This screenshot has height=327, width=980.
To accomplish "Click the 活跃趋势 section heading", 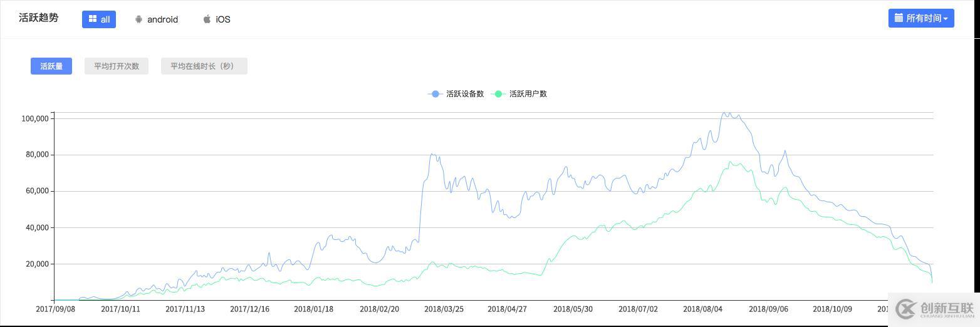I will pyautogui.click(x=38, y=18).
